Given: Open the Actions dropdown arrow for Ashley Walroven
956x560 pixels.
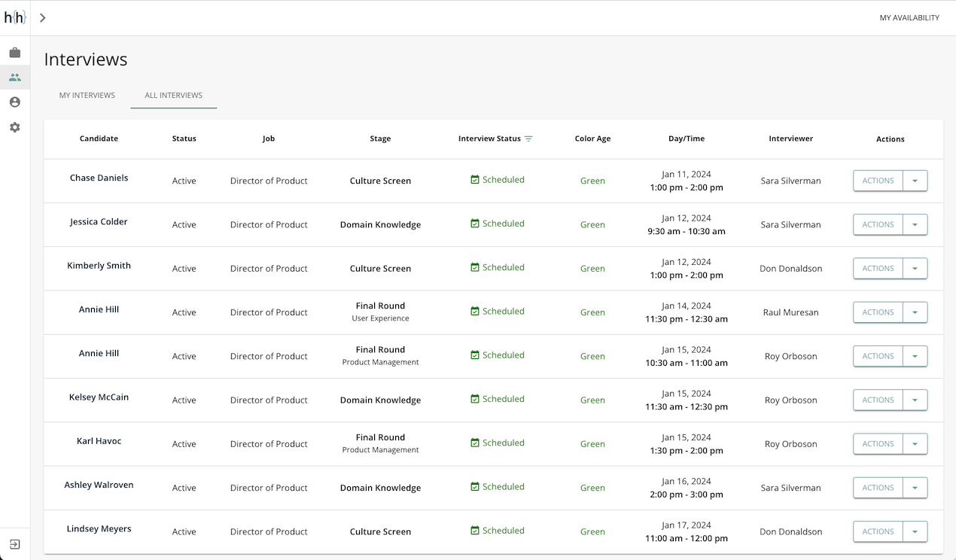Looking at the screenshot, I should point(915,488).
